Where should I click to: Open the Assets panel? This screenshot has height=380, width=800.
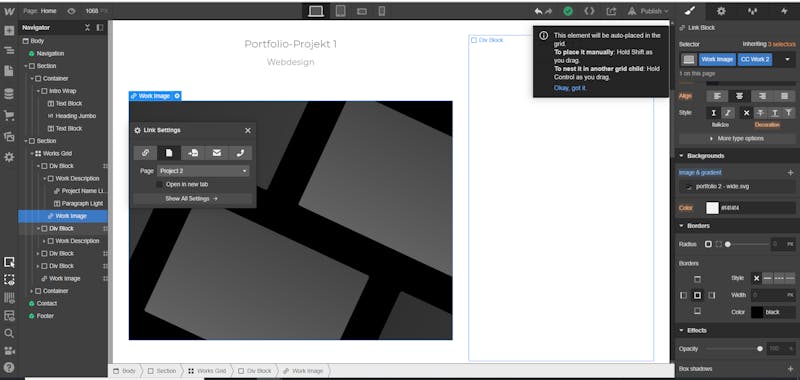click(9, 136)
